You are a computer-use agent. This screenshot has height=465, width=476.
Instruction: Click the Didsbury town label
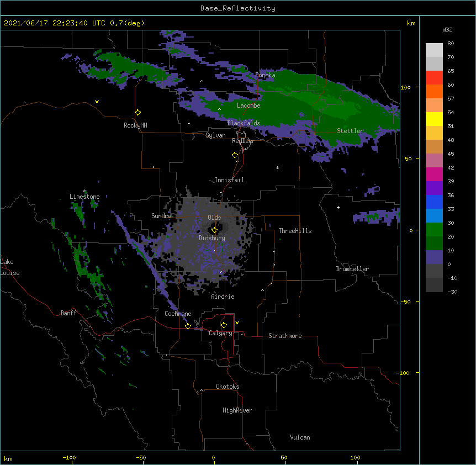click(x=211, y=238)
